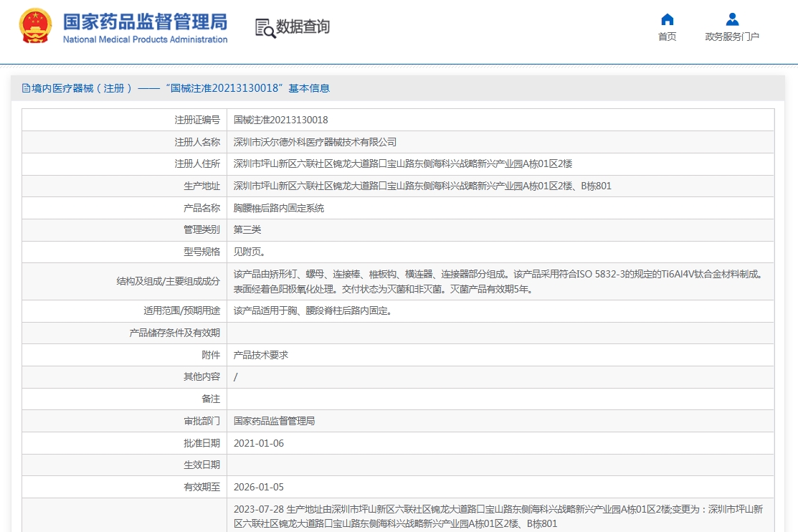Image resolution: width=798 pixels, height=532 pixels.
Task: Click the 其他内容 row label
Action: pos(202,376)
